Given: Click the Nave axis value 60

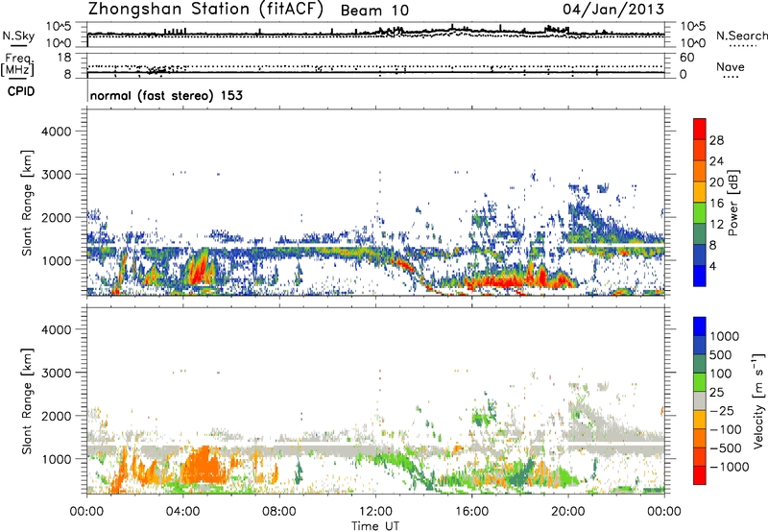Looking at the screenshot, I should [686, 58].
